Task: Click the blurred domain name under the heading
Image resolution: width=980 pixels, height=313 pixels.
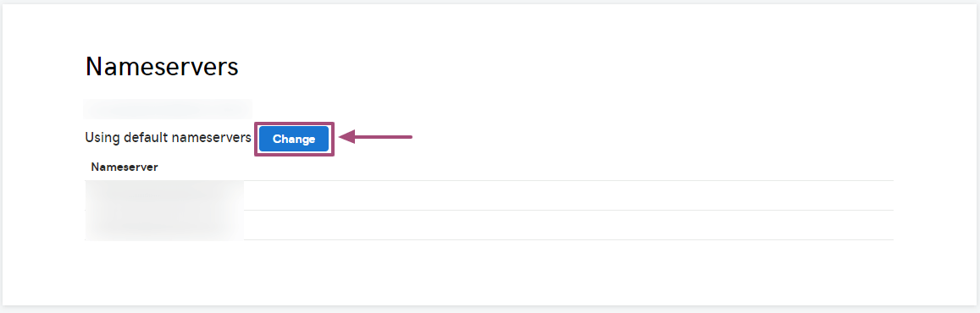Action: click(168, 109)
